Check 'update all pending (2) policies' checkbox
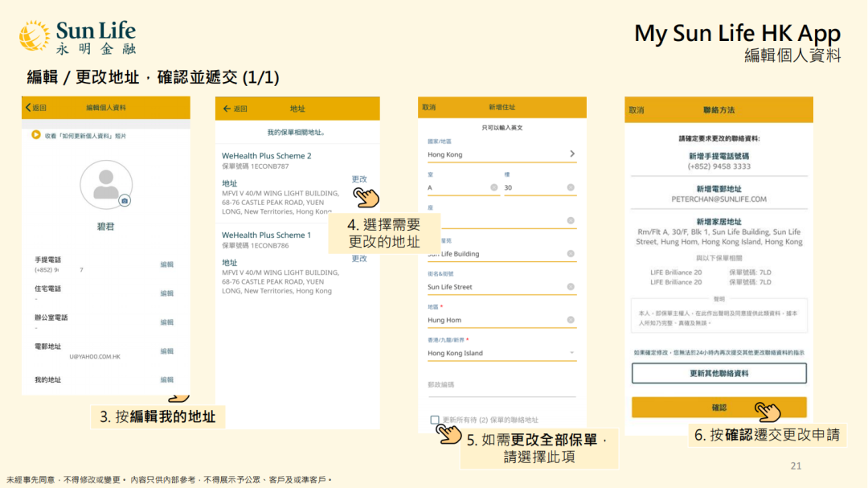The width and height of the screenshot is (868, 488). (x=435, y=420)
